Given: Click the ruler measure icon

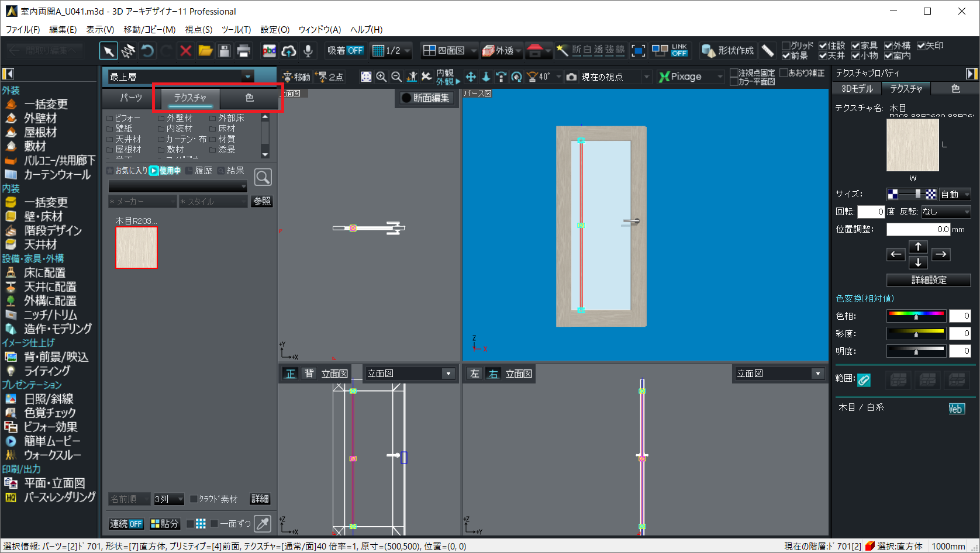Looking at the screenshot, I should coord(768,51).
